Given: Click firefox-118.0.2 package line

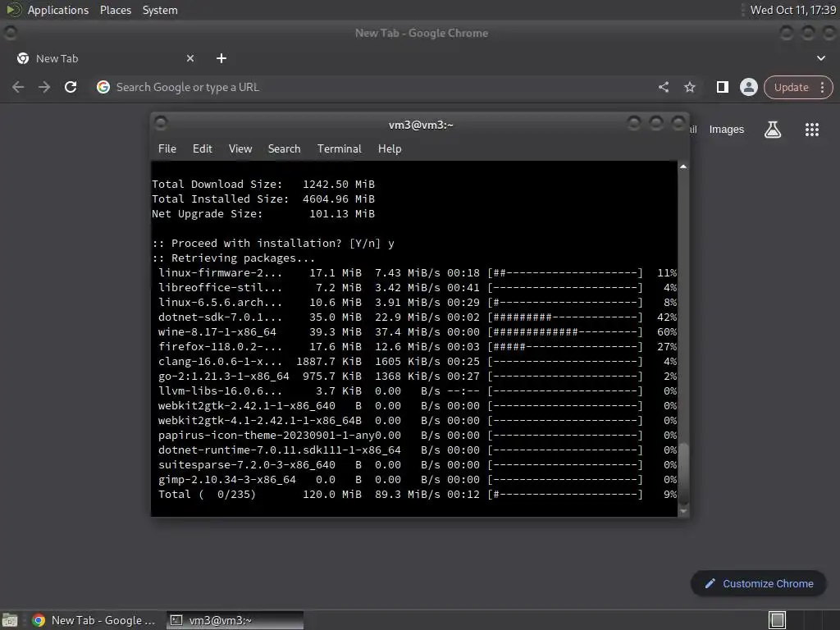Looking at the screenshot, I should pyautogui.click(x=417, y=347).
